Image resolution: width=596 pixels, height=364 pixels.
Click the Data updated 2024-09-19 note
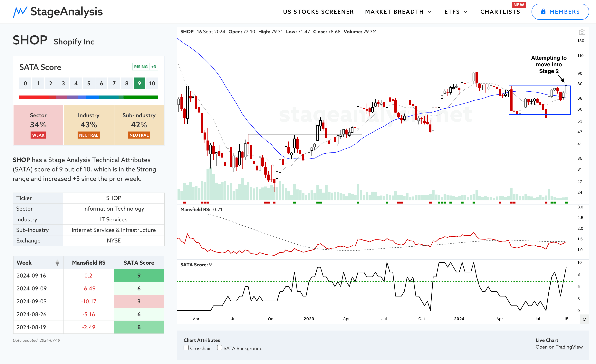(36, 340)
